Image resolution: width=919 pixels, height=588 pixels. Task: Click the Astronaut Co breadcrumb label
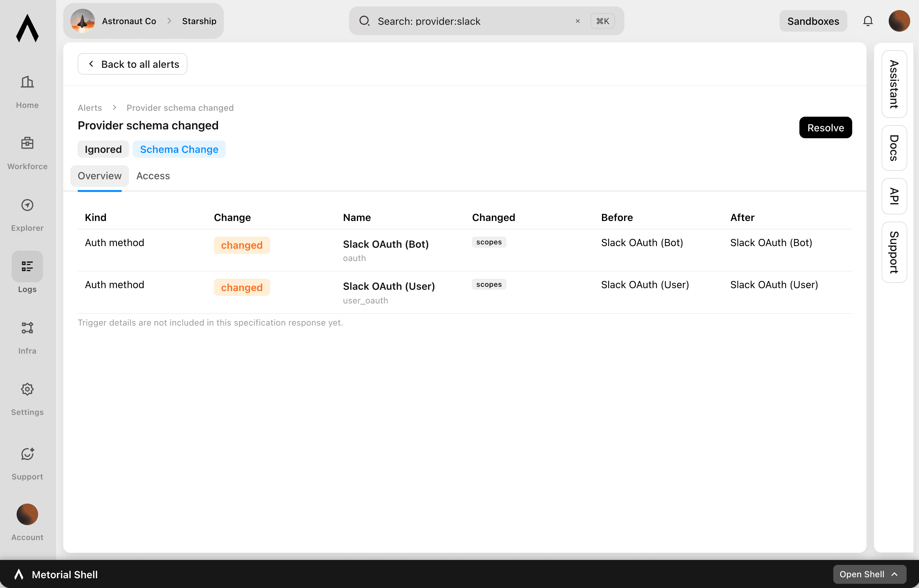[129, 21]
